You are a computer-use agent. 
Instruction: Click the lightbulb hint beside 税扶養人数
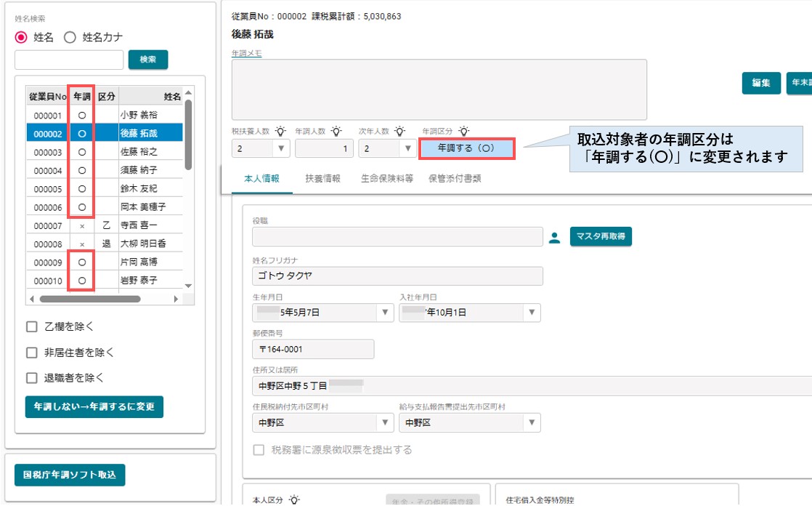tap(280, 131)
